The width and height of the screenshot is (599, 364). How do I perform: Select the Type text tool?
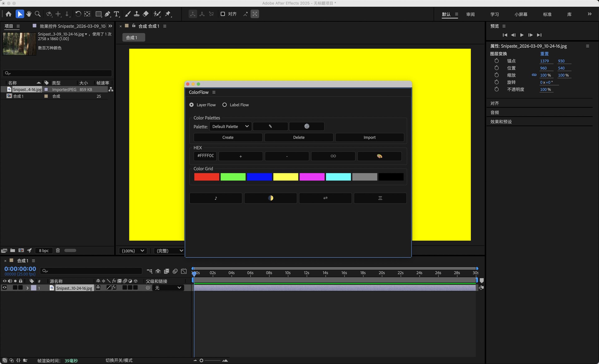pos(116,14)
